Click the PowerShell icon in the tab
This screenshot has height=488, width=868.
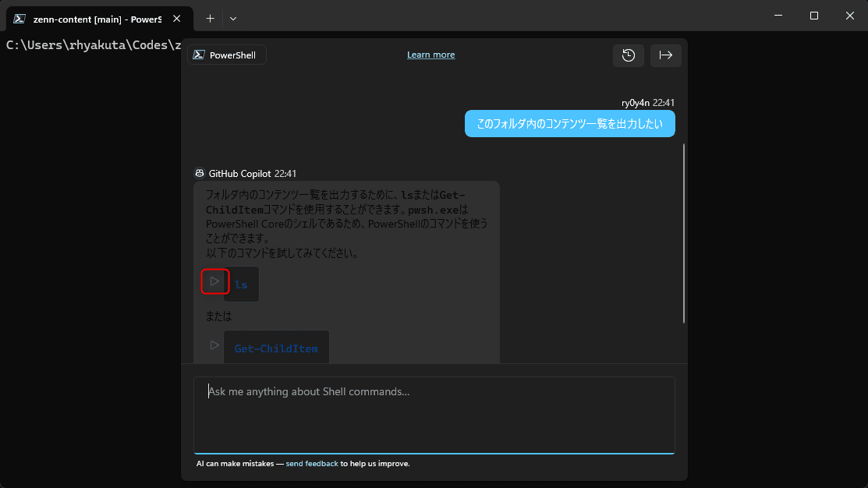tap(20, 19)
